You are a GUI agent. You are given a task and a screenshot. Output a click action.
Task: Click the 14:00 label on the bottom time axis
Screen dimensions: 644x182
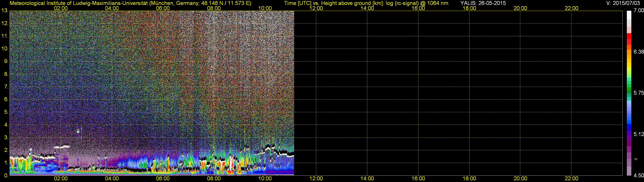(367, 179)
